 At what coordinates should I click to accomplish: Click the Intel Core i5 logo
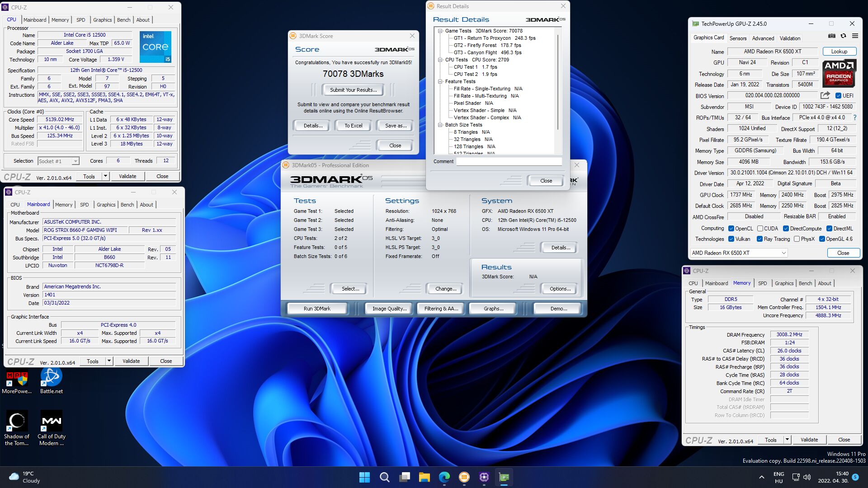click(x=156, y=47)
